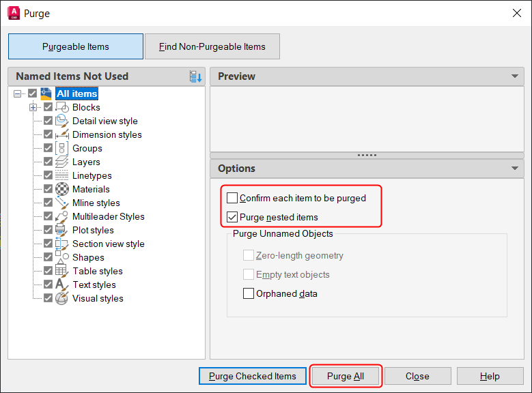Click the Dimension styles icon
The width and height of the screenshot is (532, 393).
point(61,134)
